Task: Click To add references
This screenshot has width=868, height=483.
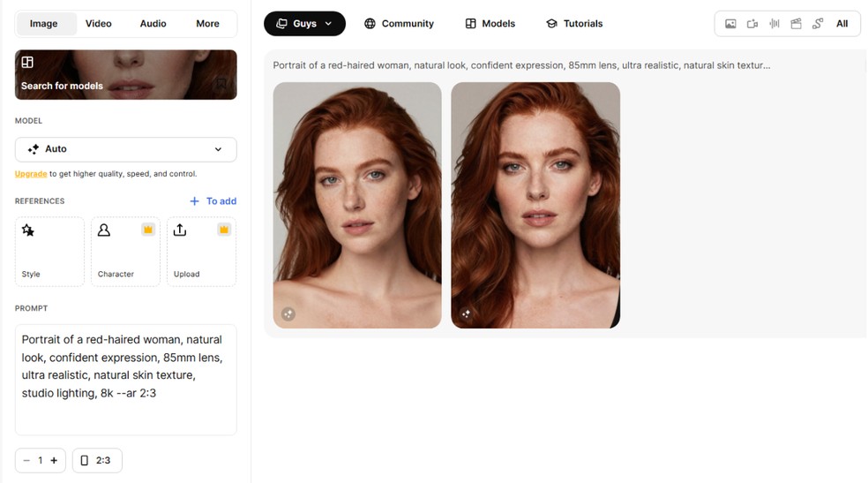Action: (213, 201)
